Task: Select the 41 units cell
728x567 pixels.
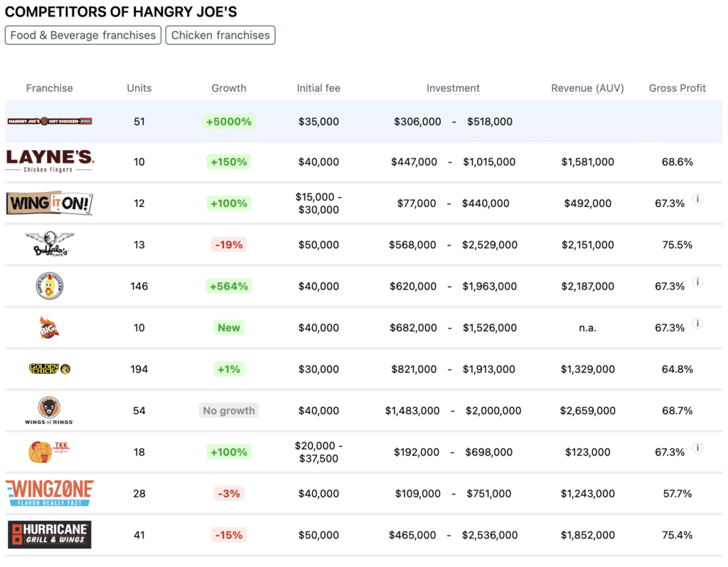Action: [x=139, y=535]
